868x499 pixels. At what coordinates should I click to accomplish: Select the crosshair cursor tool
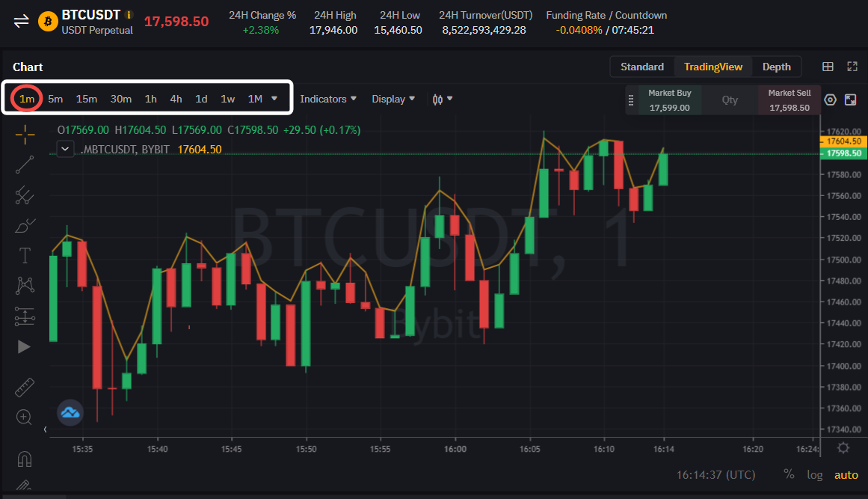25,135
